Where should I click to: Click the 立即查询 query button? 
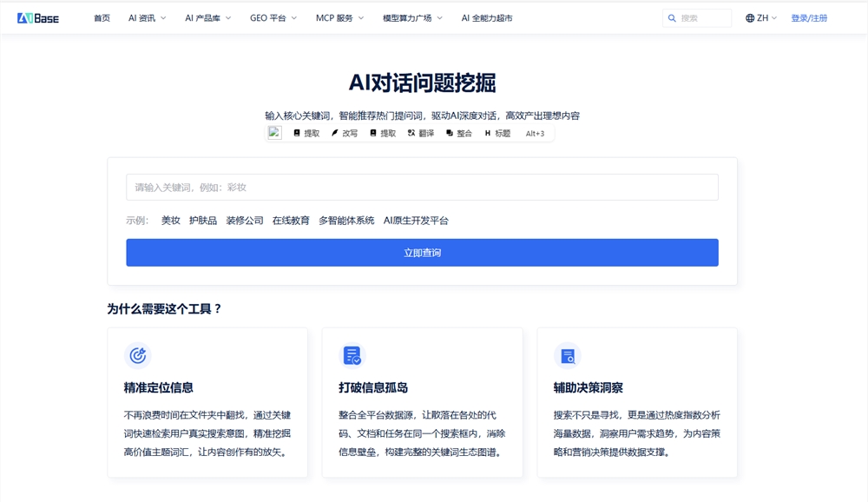423,253
